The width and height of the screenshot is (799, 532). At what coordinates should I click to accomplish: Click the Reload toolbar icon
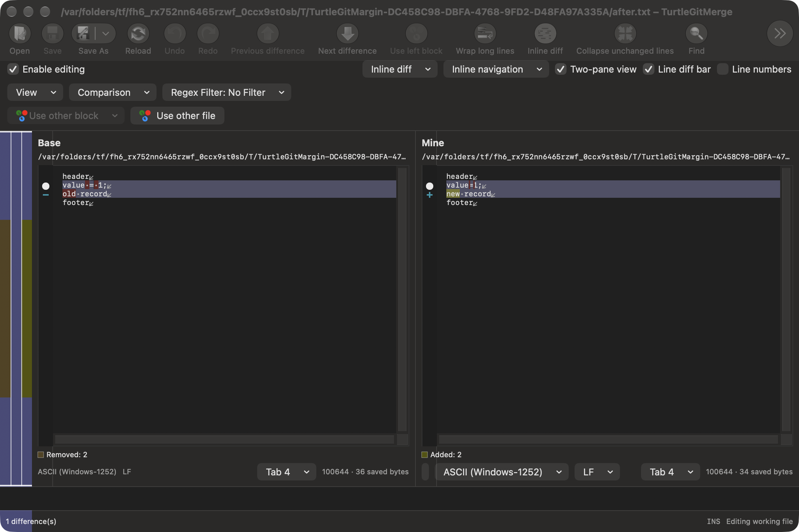pos(138,34)
